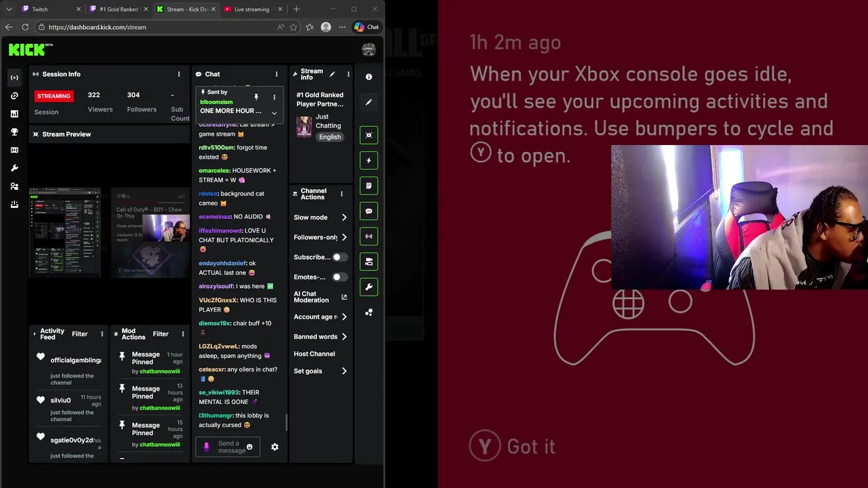The image size is (868, 488).
Task: Click the English language tag
Action: coord(330,137)
